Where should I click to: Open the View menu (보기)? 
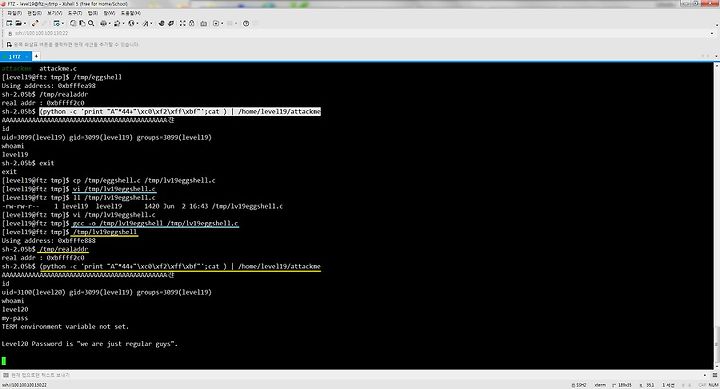[55, 13]
